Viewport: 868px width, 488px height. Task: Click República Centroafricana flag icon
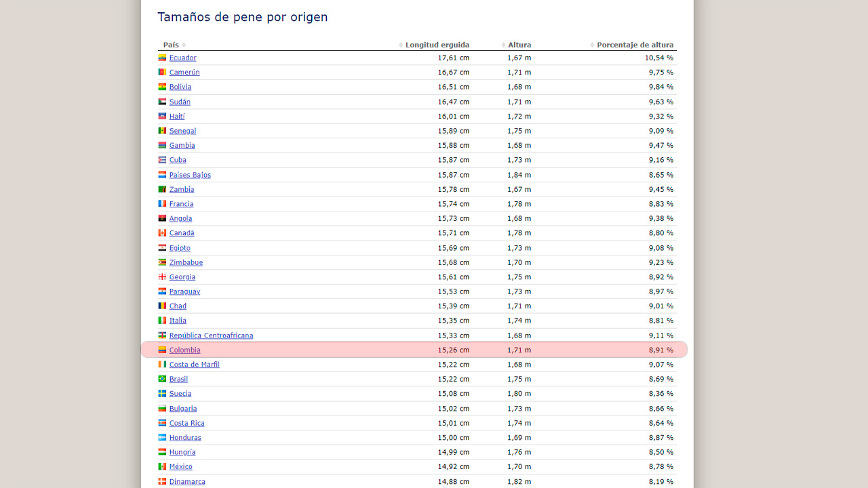pos(162,335)
